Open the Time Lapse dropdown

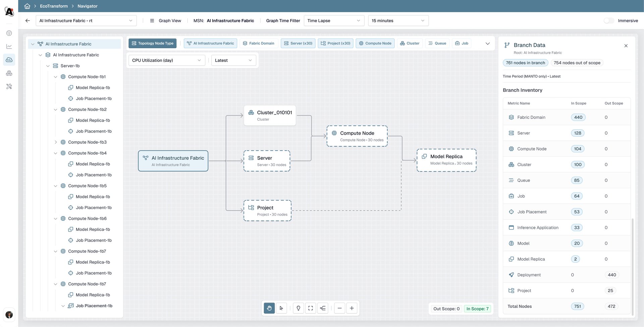[x=334, y=20]
